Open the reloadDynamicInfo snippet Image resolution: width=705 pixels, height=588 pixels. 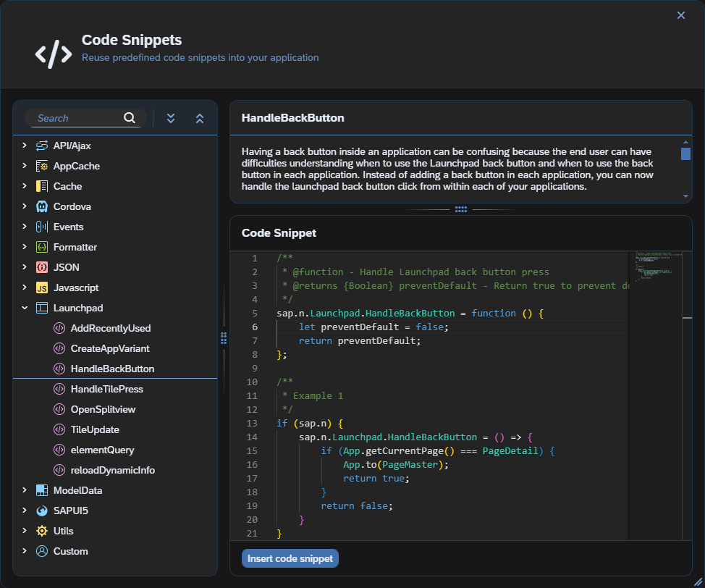click(115, 470)
